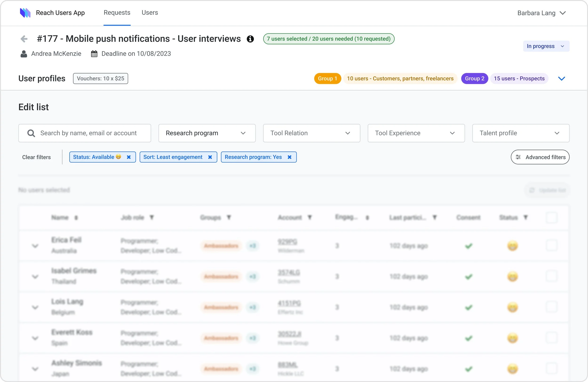Switch to the Users tab
The width and height of the screenshot is (588, 382).
[150, 13]
